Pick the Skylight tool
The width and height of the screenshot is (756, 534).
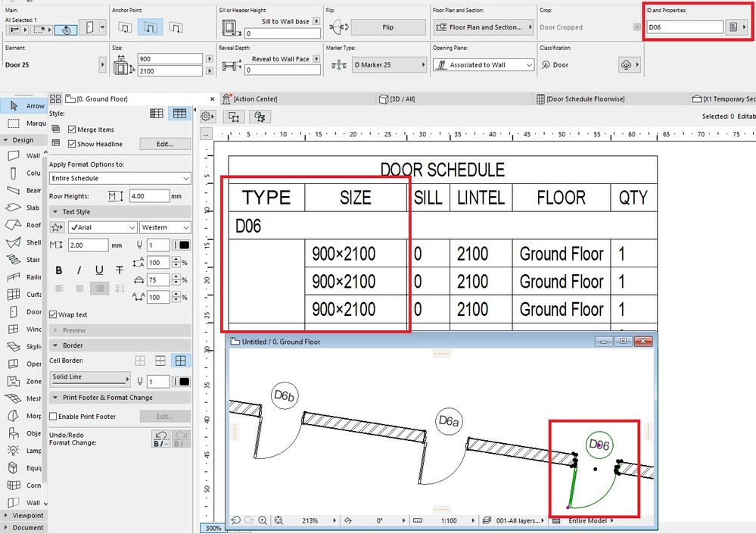point(23,346)
